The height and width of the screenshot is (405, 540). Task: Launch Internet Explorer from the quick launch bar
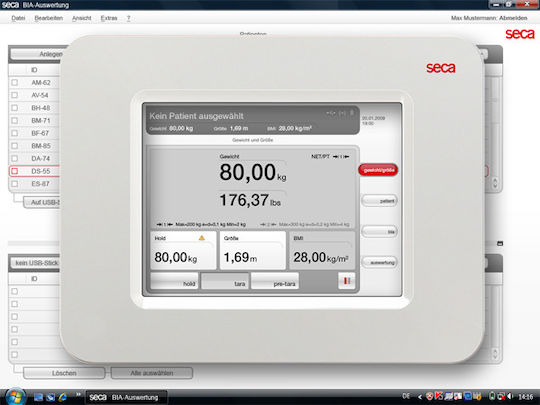point(63,397)
